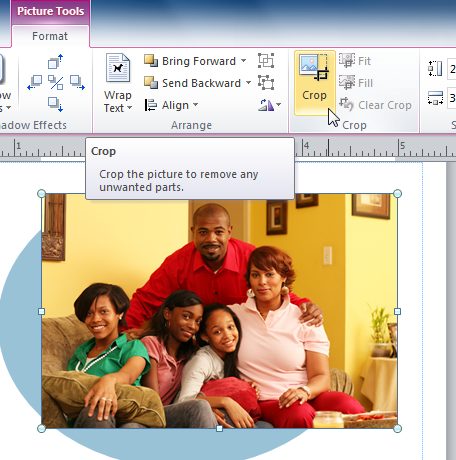The width and height of the screenshot is (456, 460).
Task: Click the Bring Forward icon
Action: tap(151, 61)
